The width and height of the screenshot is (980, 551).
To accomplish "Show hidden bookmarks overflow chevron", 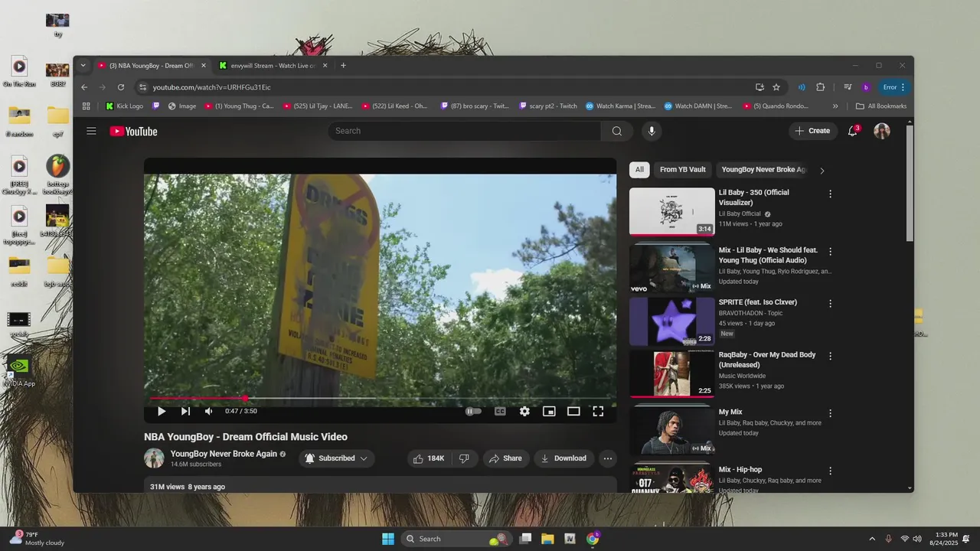I will [x=835, y=106].
